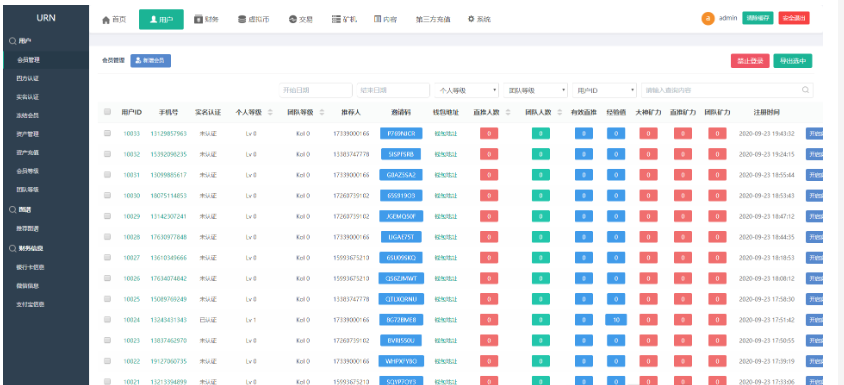Click the URN logo text in sidebar
This screenshot has width=844, height=385.
point(46,18)
